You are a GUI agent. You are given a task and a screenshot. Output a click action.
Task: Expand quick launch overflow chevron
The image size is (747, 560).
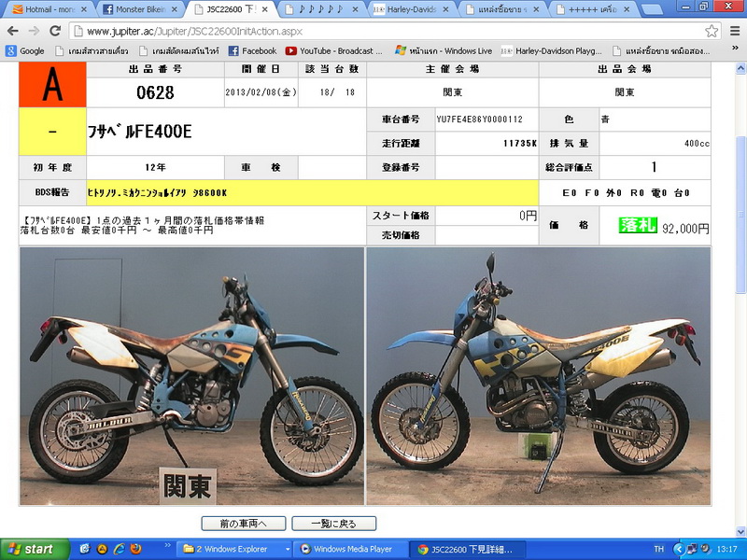coord(167,545)
